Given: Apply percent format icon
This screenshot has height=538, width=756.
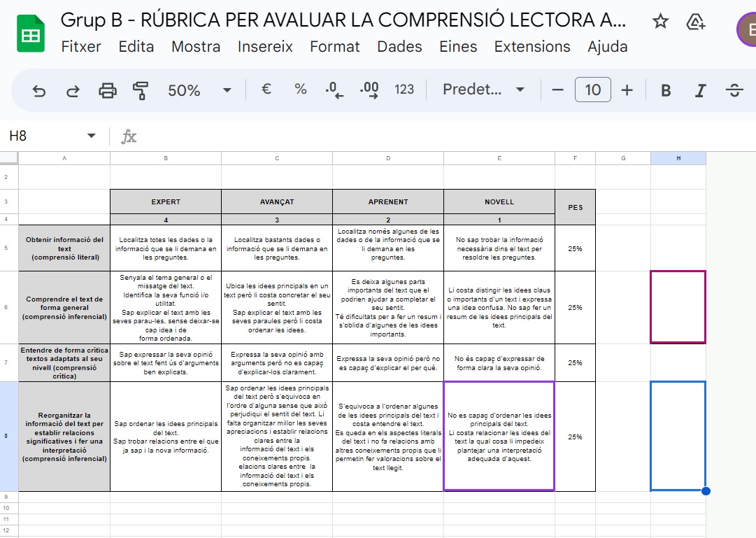Looking at the screenshot, I should 300,90.
